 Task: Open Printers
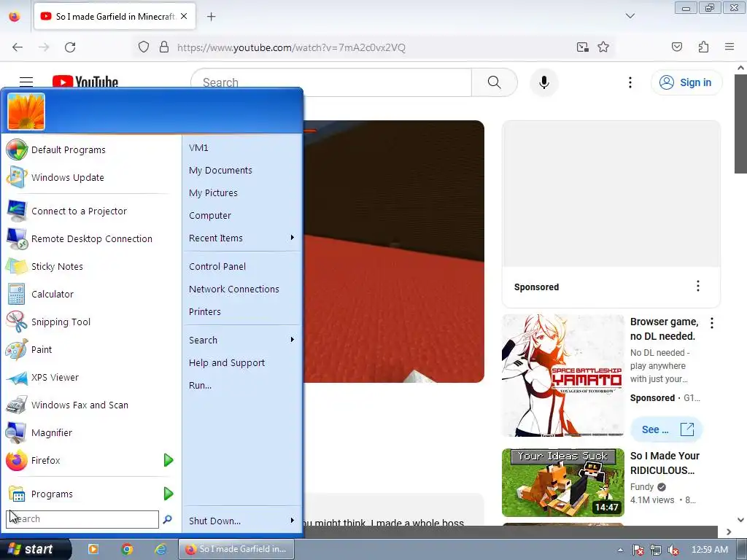tap(205, 311)
